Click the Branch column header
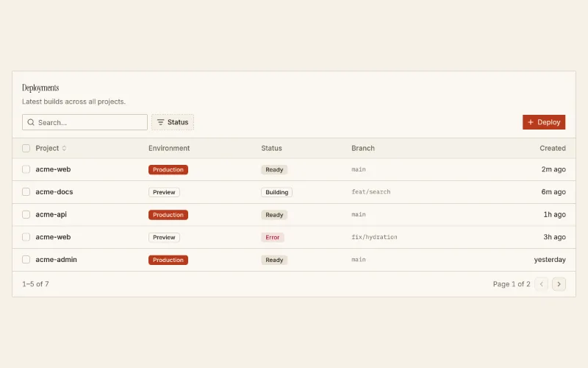The width and height of the screenshot is (588, 368). click(x=363, y=149)
